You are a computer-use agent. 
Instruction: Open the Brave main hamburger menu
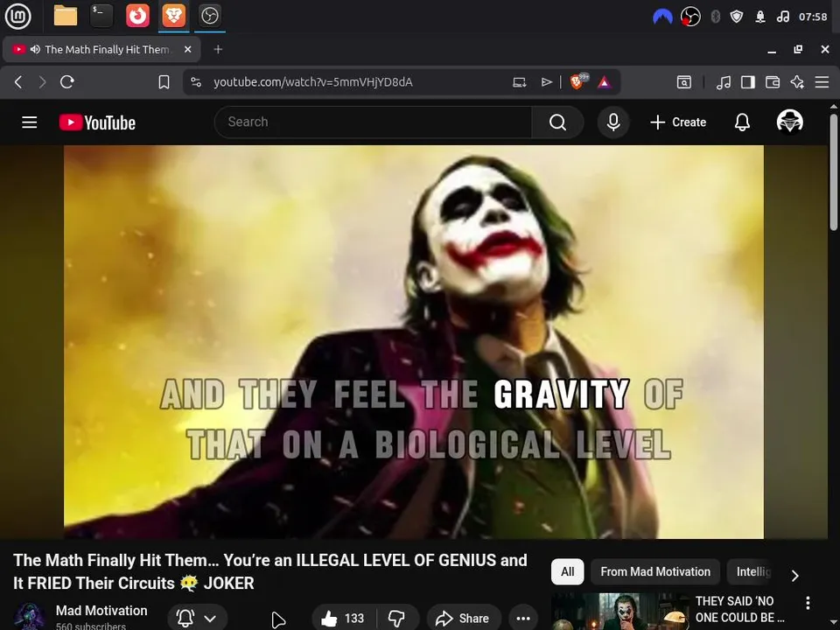pyautogui.click(x=822, y=82)
